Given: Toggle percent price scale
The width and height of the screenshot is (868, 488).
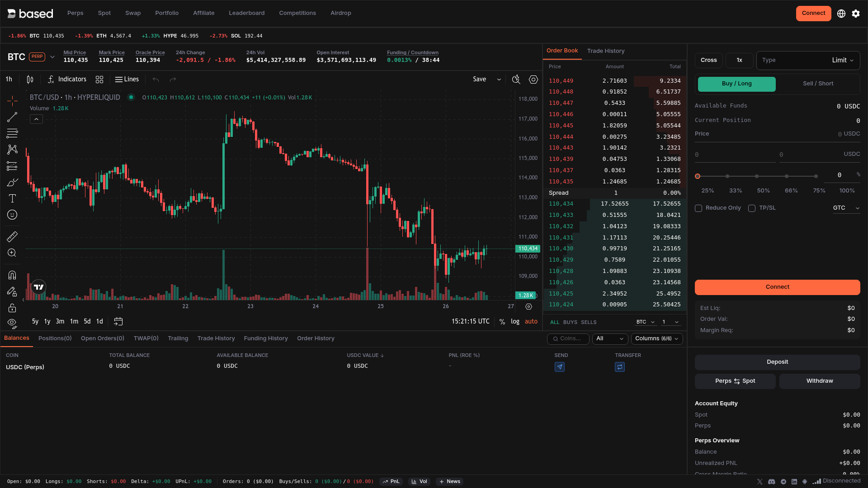Looking at the screenshot, I should click(502, 322).
